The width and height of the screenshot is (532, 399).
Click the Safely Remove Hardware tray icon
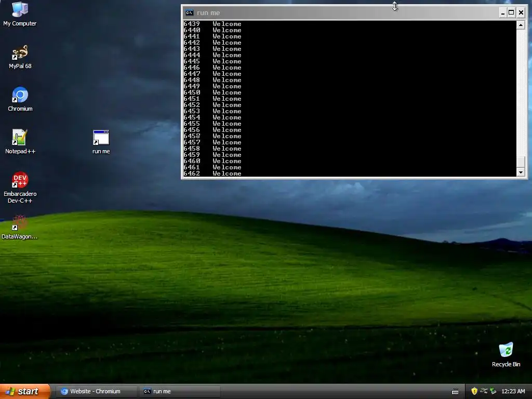[x=493, y=391]
